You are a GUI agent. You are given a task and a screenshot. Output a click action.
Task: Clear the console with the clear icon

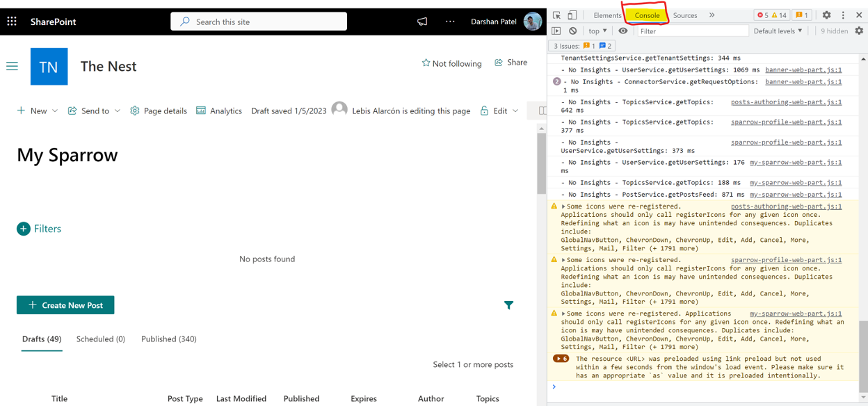(x=572, y=31)
